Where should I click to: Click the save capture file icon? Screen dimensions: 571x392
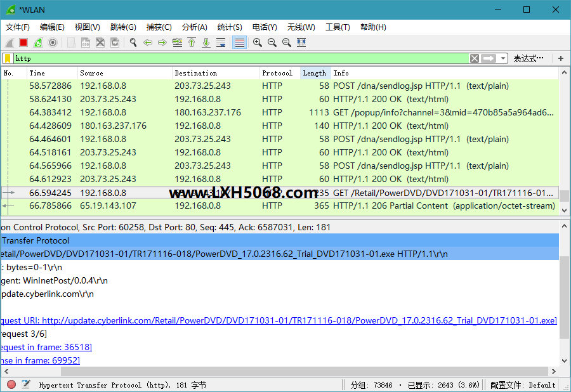pos(86,42)
